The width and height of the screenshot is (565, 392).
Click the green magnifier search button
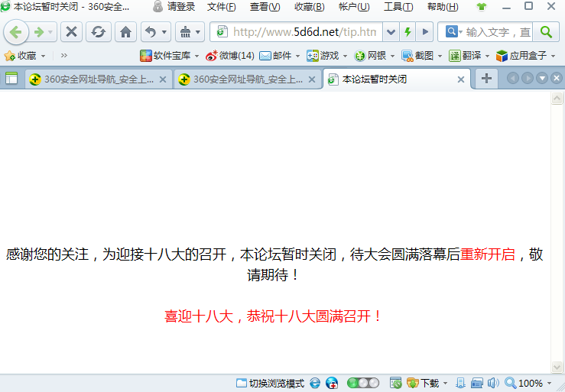546,32
